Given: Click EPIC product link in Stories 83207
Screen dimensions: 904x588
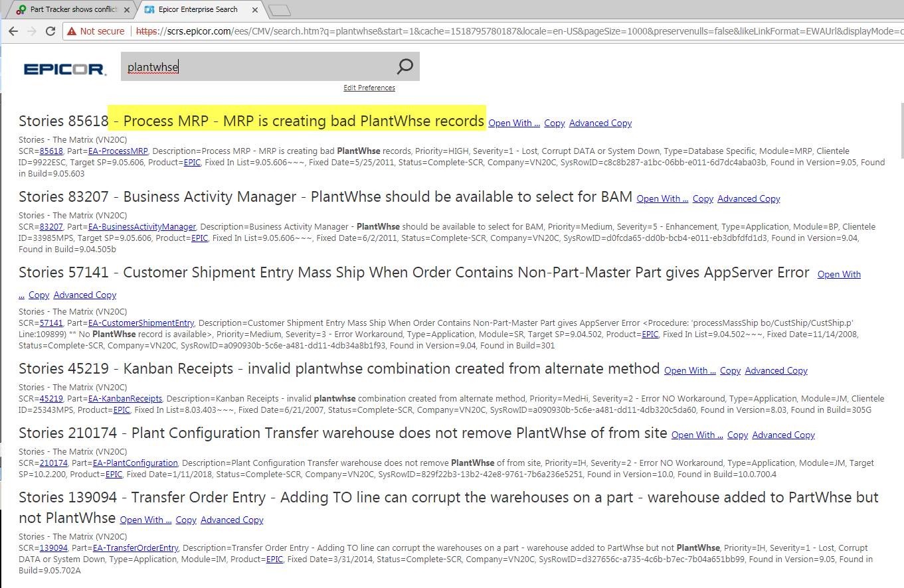Looking at the screenshot, I should pyautogui.click(x=200, y=238).
